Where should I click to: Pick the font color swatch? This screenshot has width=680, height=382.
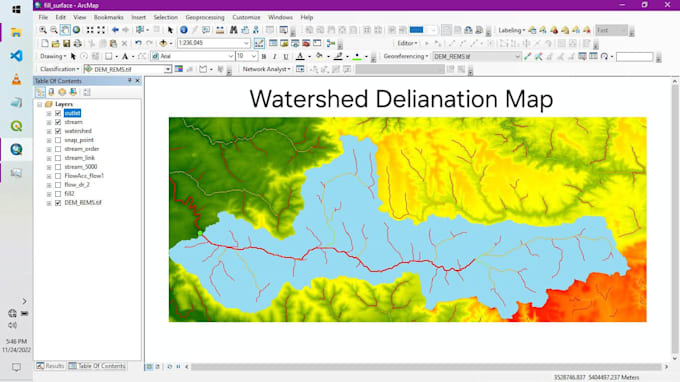click(x=300, y=56)
